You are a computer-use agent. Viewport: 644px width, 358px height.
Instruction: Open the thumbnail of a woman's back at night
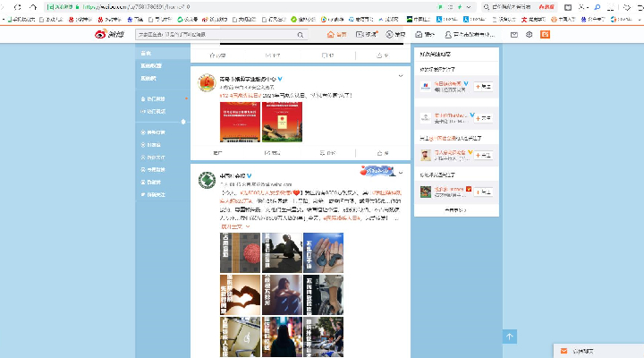[282, 337]
